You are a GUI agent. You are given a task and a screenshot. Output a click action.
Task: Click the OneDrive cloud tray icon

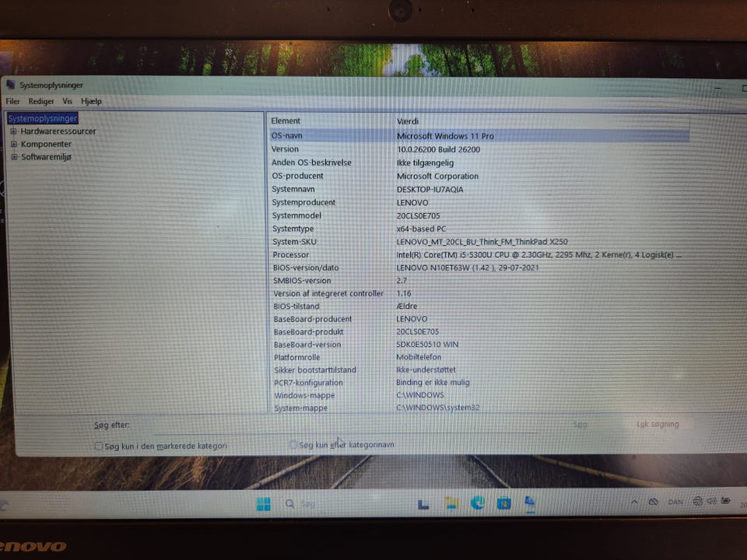click(x=654, y=502)
